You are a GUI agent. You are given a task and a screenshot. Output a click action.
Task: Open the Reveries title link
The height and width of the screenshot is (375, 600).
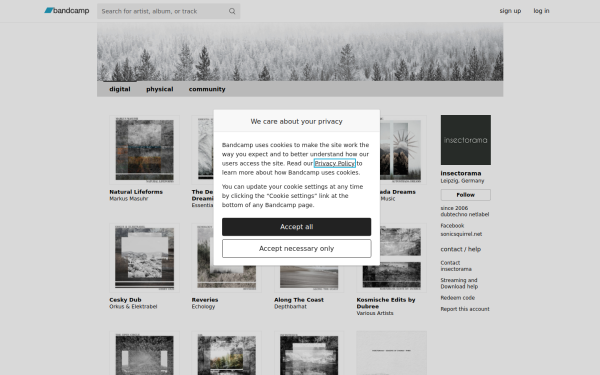click(x=205, y=300)
